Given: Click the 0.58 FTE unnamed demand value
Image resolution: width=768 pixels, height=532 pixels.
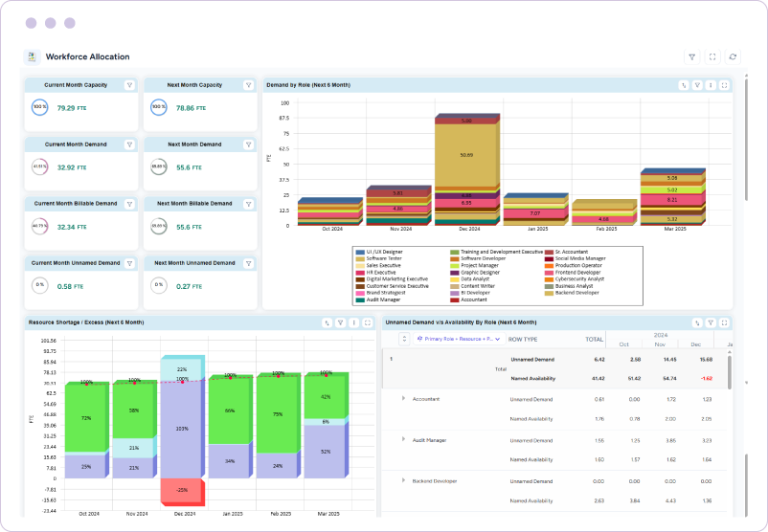Looking at the screenshot, I should [70, 286].
